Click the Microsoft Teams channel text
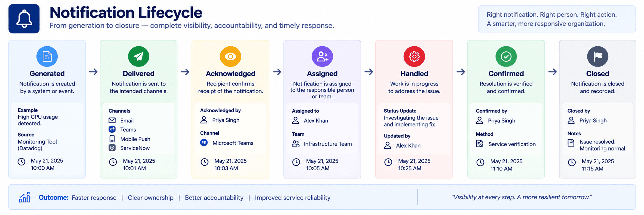 233,143
